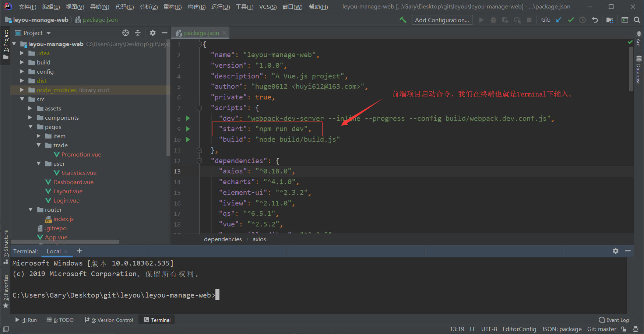Open the 编辑(E) menu
The image size is (644, 334).
pos(51,7)
